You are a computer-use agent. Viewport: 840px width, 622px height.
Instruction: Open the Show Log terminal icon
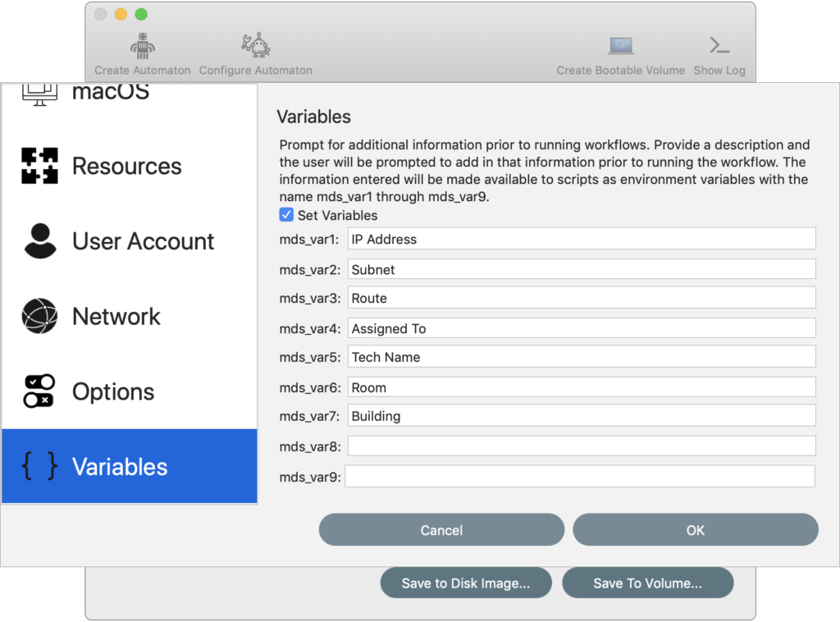click(719, 45)
